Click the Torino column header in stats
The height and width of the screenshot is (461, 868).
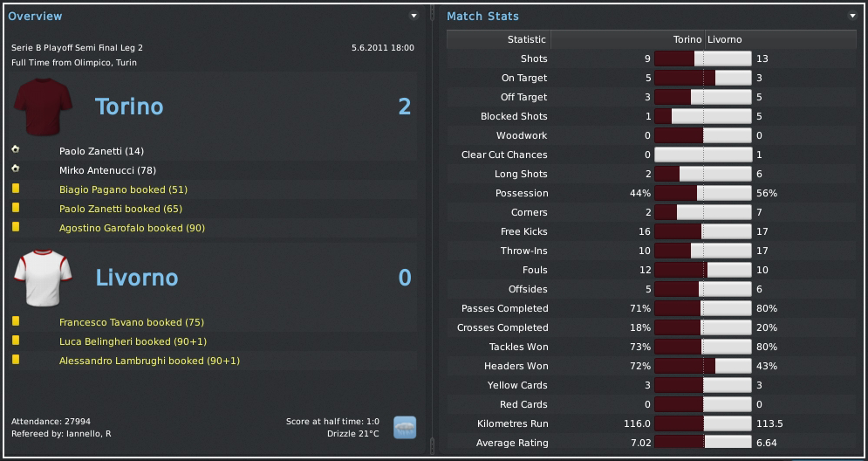tap(687, 39)
